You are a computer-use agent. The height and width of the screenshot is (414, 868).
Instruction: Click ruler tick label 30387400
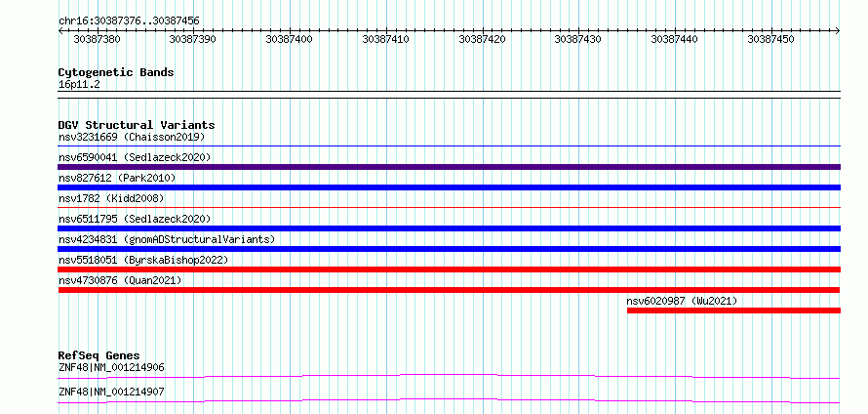point(289,39)
